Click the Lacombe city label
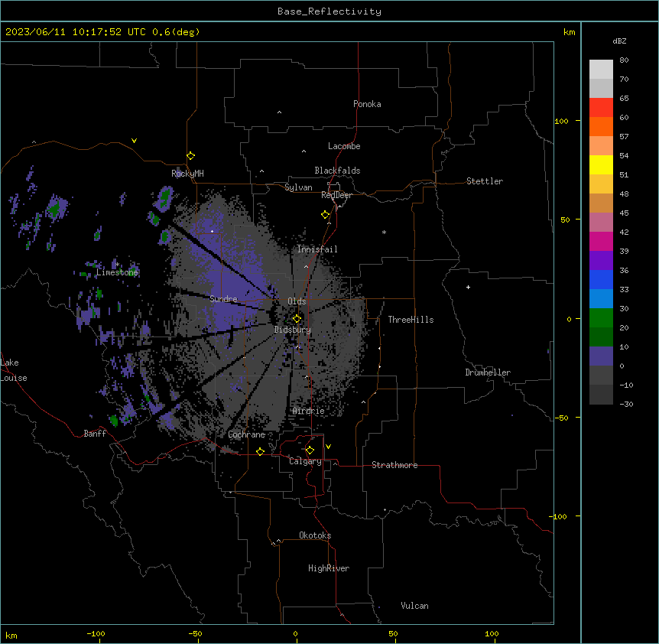The image size is (659, 644). click(344, 146)
